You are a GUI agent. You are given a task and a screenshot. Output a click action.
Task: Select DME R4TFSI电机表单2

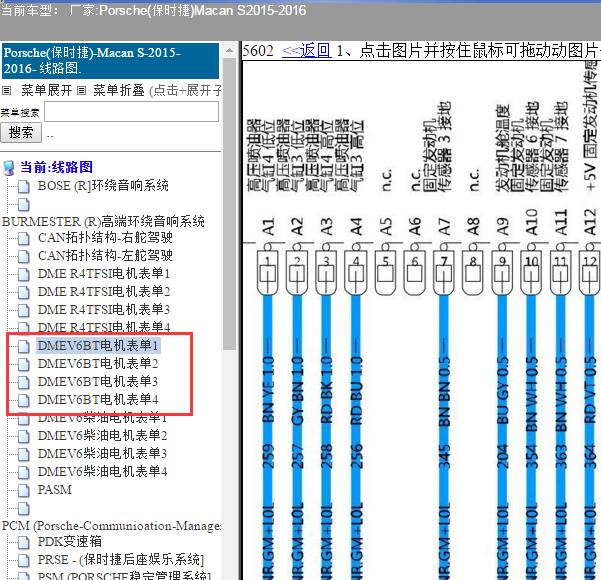(103, 291)
